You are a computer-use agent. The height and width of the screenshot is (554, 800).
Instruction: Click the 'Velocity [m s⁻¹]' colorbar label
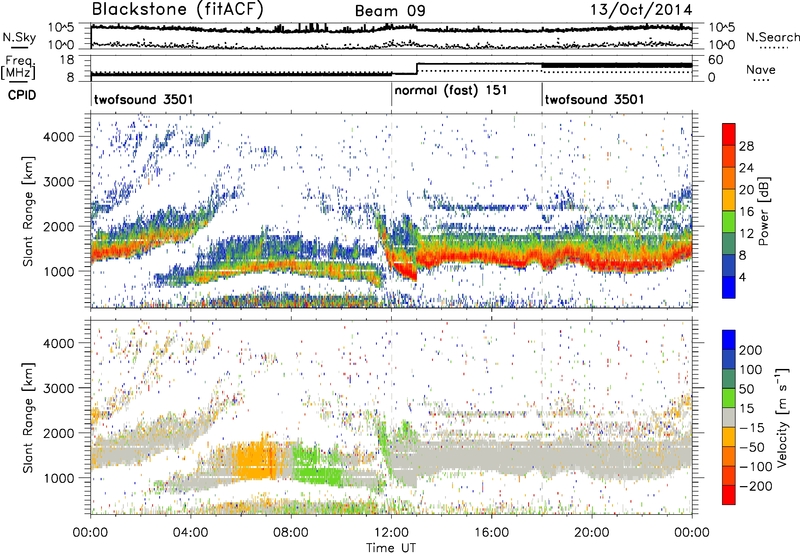(781, 417)
